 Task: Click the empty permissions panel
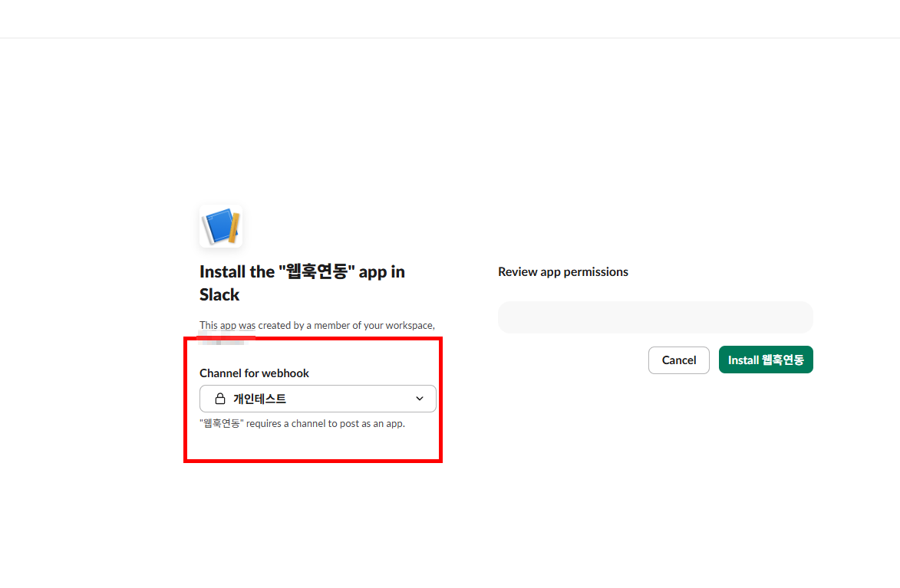pos(655,317)
